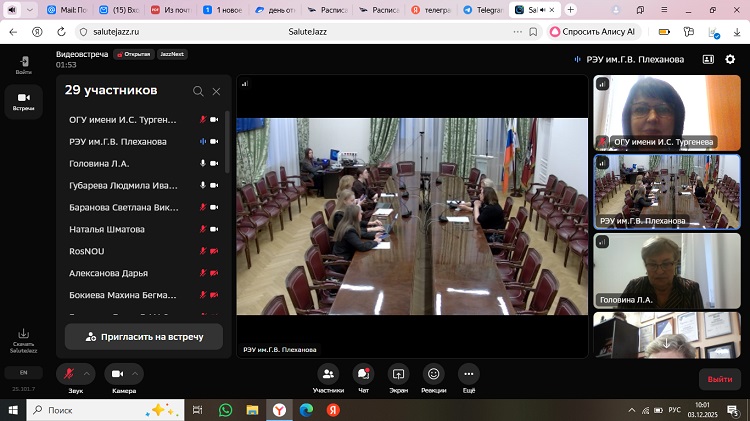Change video layout view icon
750x421 pixels.
tap(708, 59)
